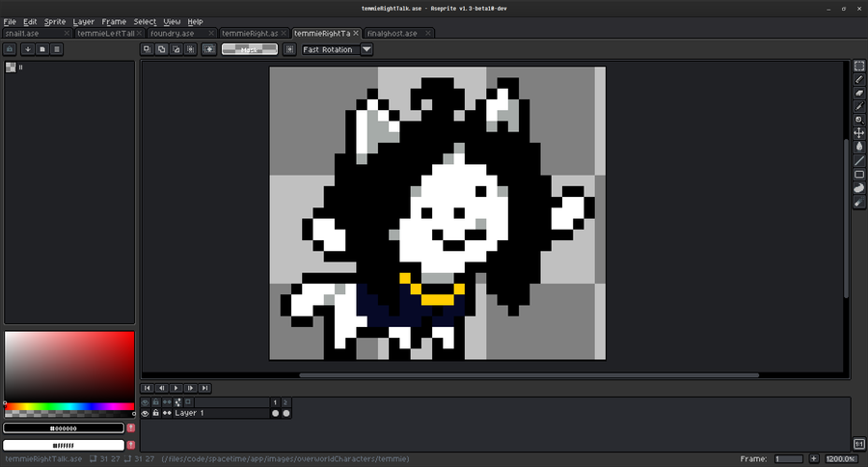
Task: Choose Subtract from selection mode icon
Action: [176, 49]
